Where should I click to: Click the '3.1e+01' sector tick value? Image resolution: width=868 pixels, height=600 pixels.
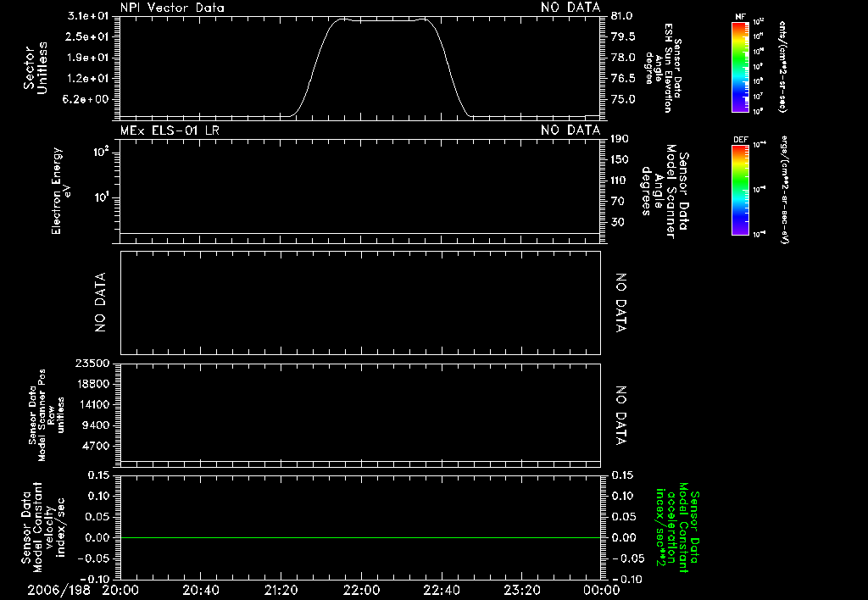pyautogui.click(x=87, y=16)
